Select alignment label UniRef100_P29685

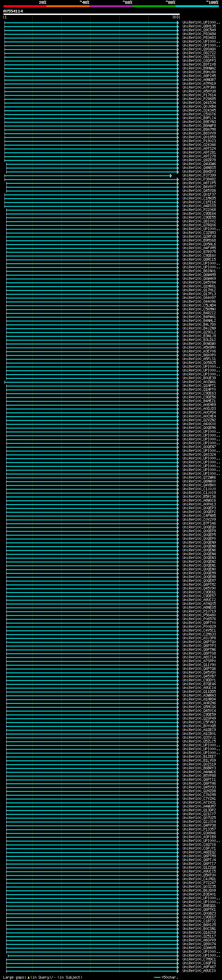(199, 99)
